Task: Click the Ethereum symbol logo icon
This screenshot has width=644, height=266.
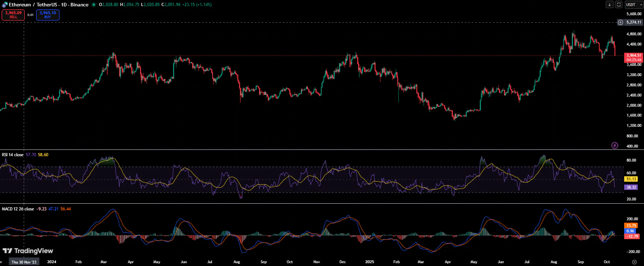Action: (5, 5)
